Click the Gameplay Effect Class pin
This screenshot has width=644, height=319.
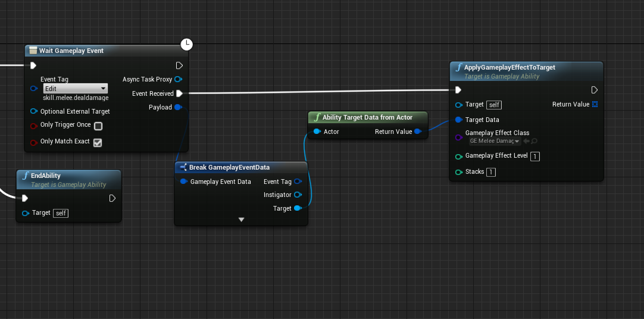(x=459, y=137)
